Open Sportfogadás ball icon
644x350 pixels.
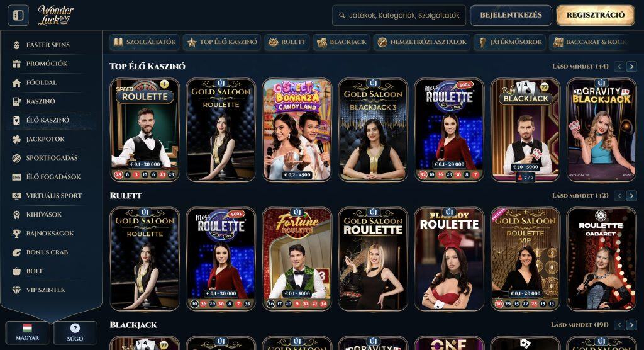pyautogui.click(x=16, y=158)
